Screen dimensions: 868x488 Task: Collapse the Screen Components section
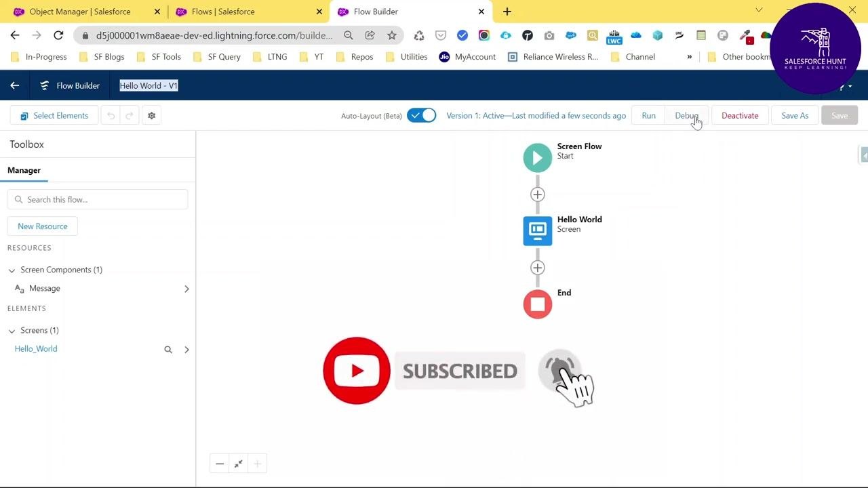pyautogui.click(x=12, y=270)
